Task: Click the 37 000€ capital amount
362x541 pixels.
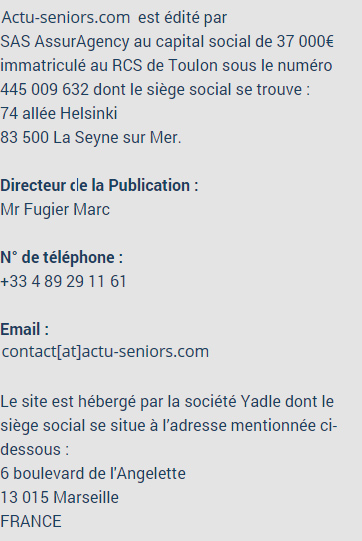Action: coord(305,41)
